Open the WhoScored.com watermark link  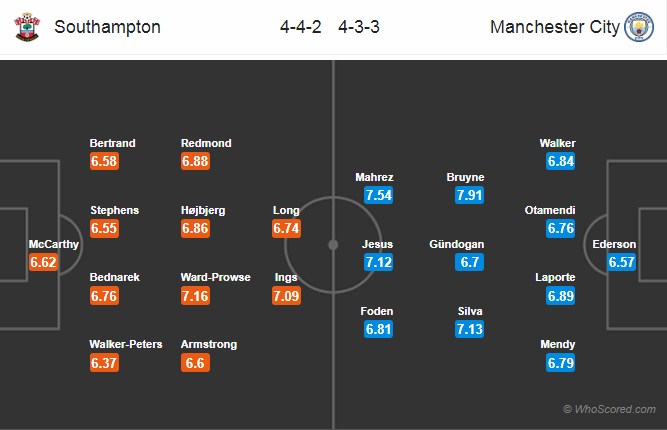point(609,409)
